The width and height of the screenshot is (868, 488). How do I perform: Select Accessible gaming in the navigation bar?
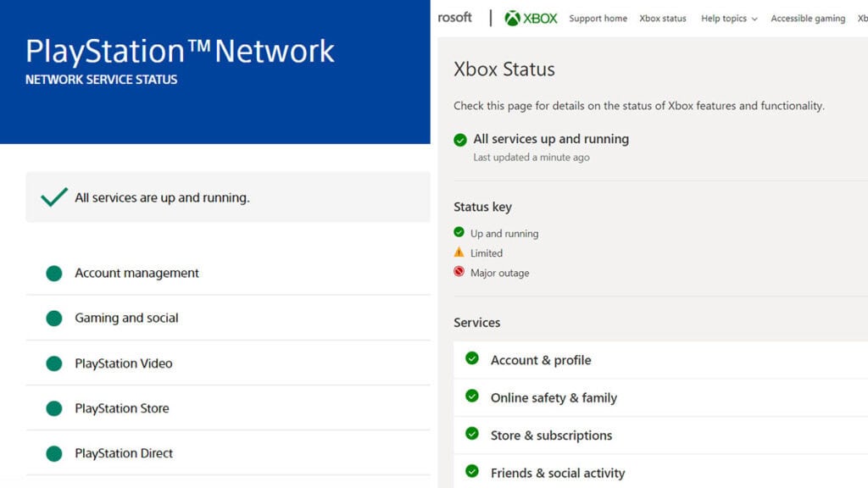point(807,18)
